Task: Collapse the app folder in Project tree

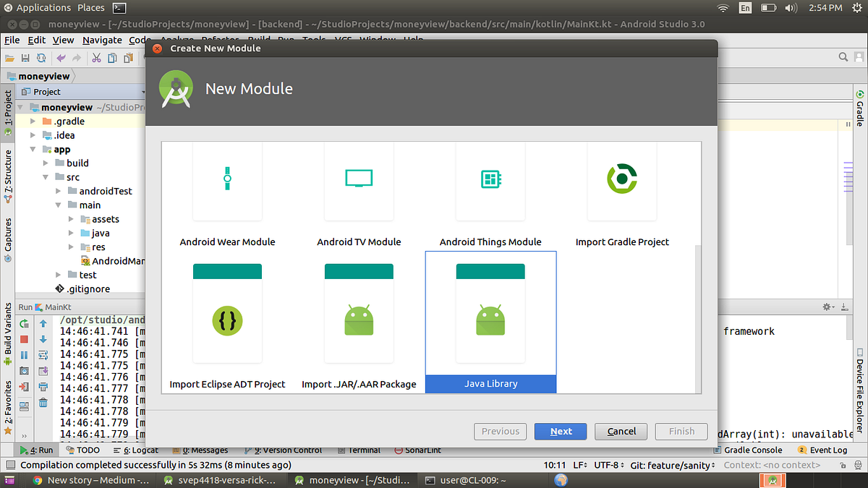Action: pyautogui.click(x=34, y=149)
